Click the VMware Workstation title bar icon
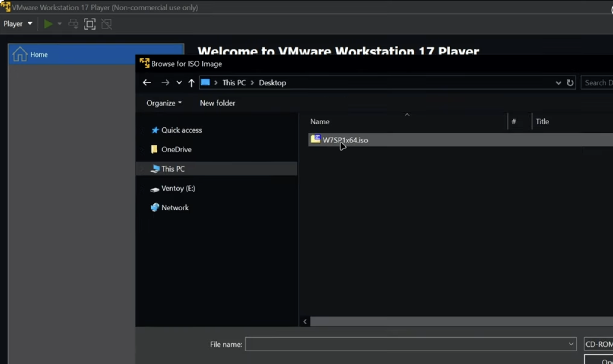This screenshot has width=613, height=364. tap(6, 7)
